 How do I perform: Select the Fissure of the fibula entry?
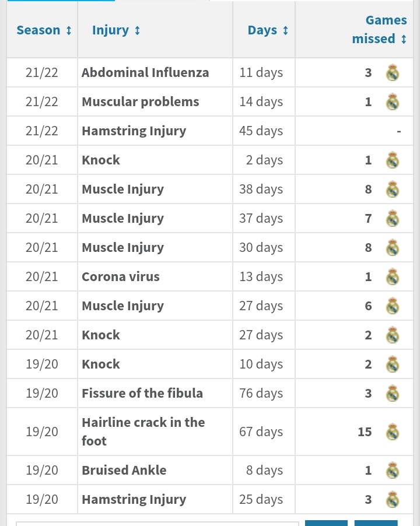(x=142, y=393)
